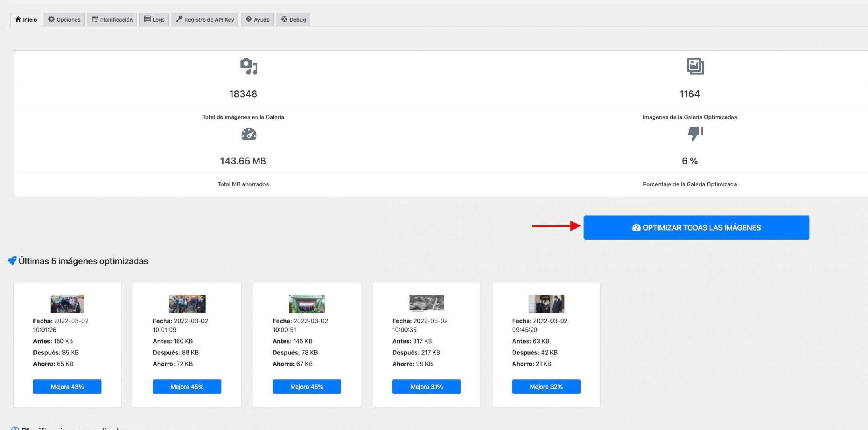Click the 18348 total images value
The width and height of the screenshot is (868, 430).
(243, 94)
